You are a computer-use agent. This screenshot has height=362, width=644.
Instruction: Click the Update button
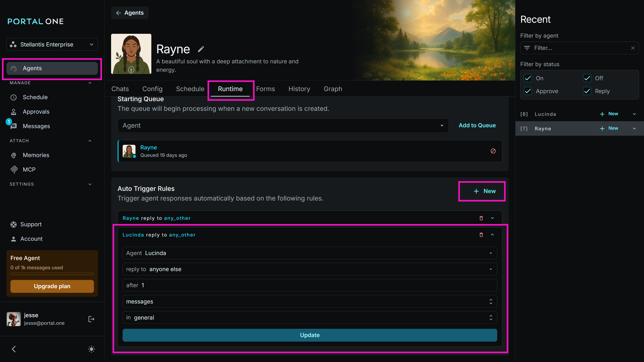[309, 335]
